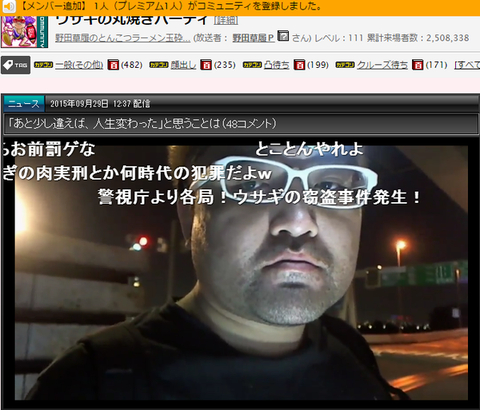
Task: Click the レベル:111 level text
Action: [x=339, y=38]
